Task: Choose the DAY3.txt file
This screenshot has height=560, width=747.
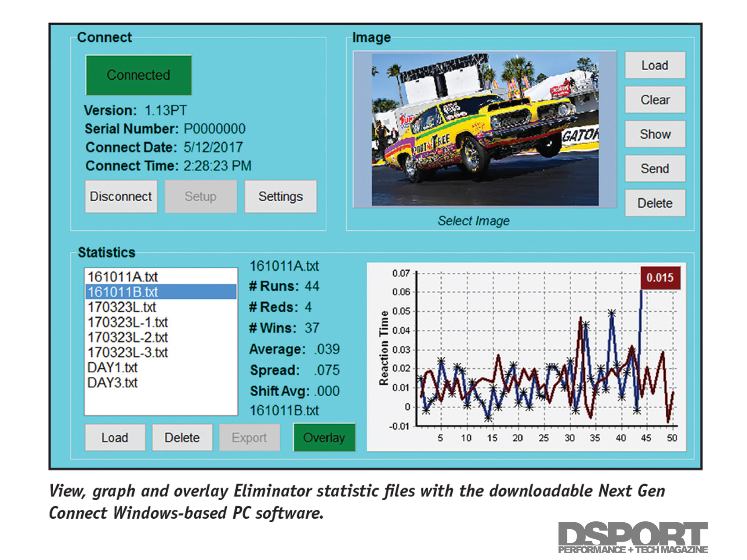Action: 112,383
